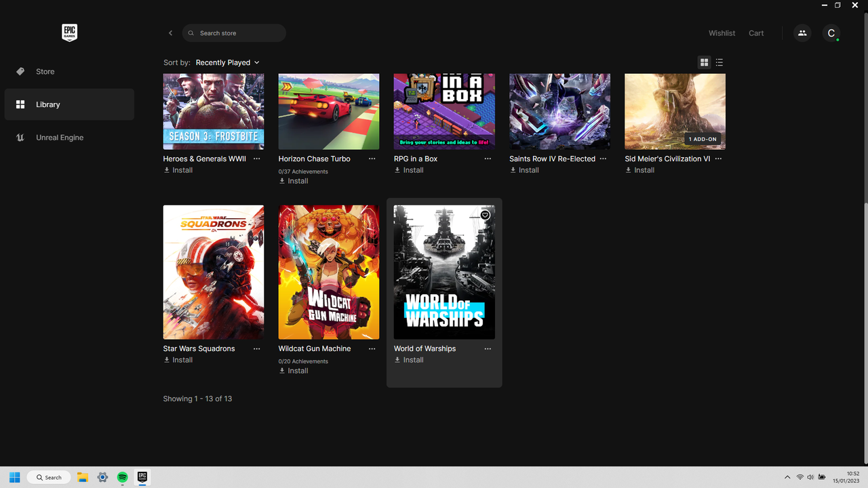Click the Search store field
Image resolution: width=868 pixels, height=488 pixels.
pos(234,33)
